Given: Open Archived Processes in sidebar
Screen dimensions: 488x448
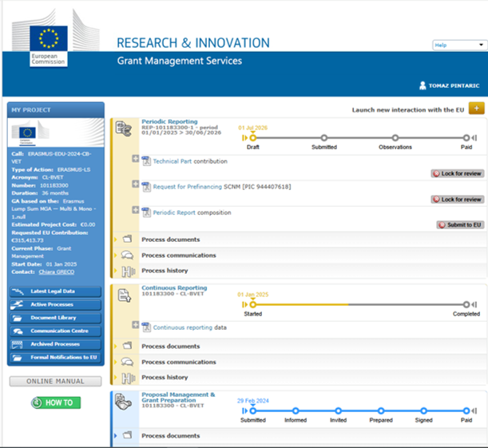Looking at the screenshot, I should click(x=55, y=344).
